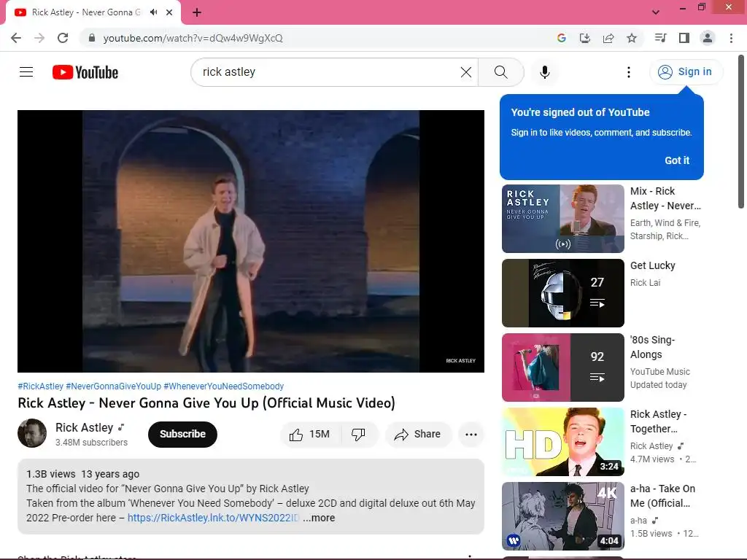Viewport: 747px width, 560px height.
Task: Open Mix - Rick Astley thumbnail
Action: pos(562,219)
